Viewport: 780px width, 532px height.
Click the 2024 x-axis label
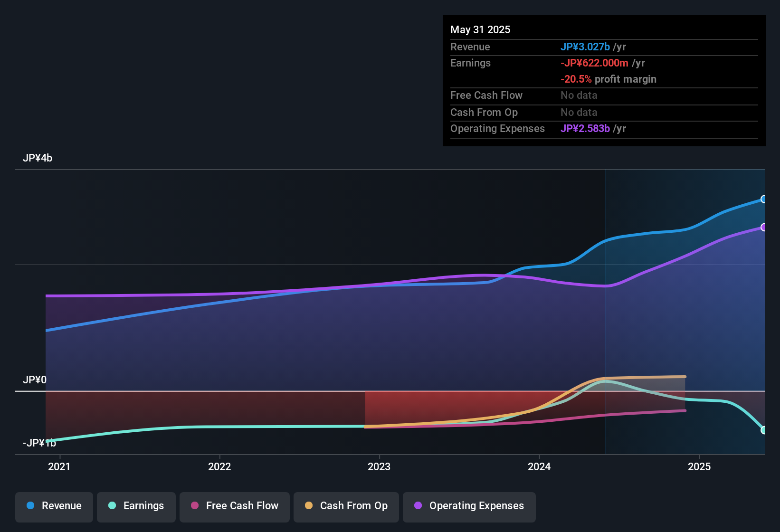539,466
